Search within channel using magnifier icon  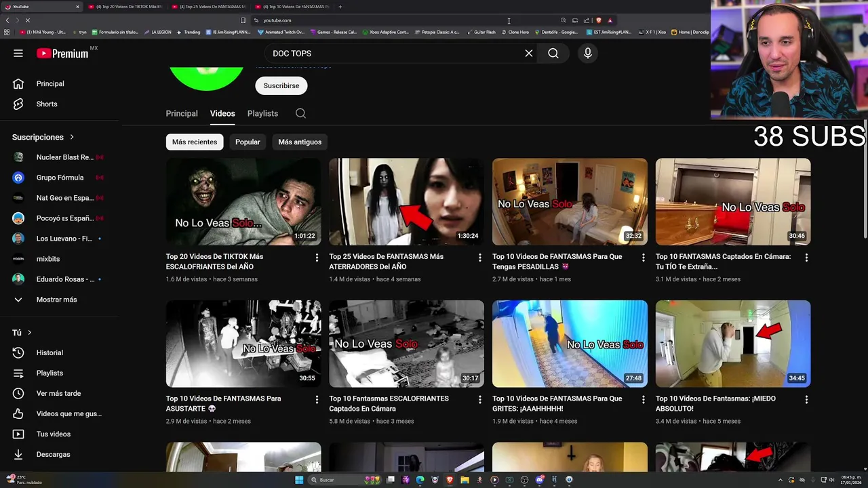tap(300, 113)
